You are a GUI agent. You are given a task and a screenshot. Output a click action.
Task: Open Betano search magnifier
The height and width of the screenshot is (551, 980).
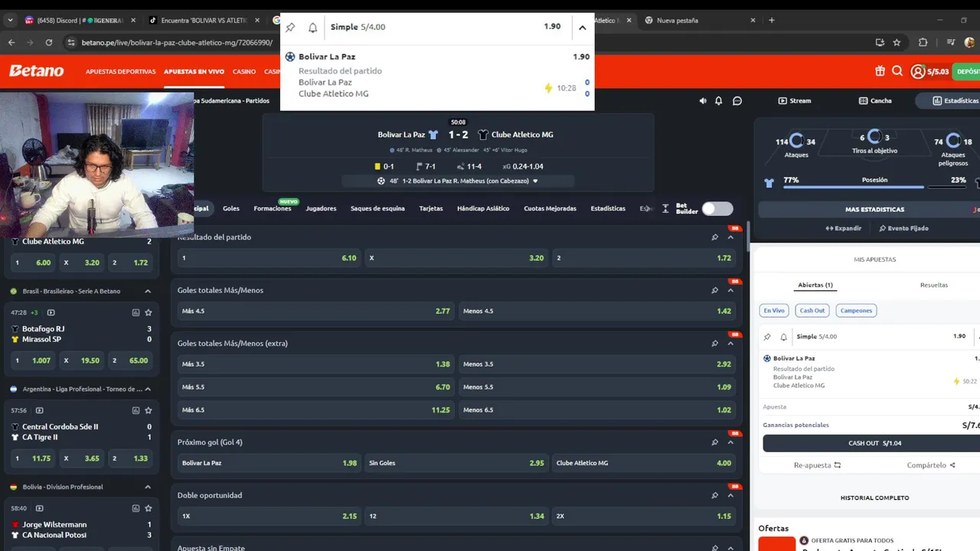pyautogui.click(x=897, y=71)
